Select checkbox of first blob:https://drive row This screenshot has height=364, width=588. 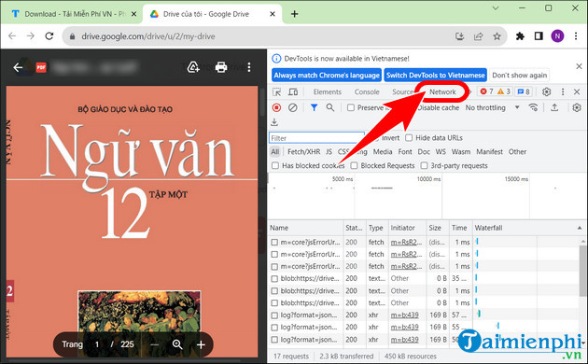[274, 278]
